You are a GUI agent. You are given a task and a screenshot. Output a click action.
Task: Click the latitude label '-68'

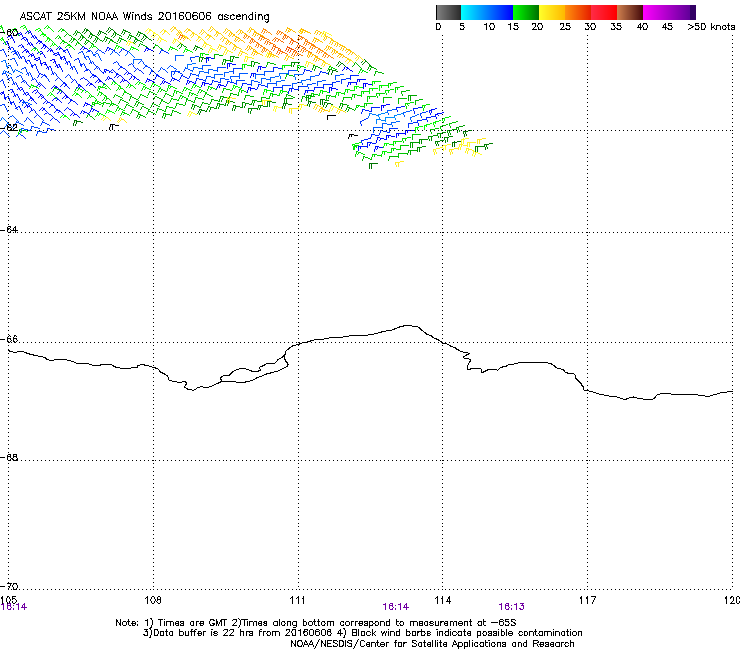(9, 457)
